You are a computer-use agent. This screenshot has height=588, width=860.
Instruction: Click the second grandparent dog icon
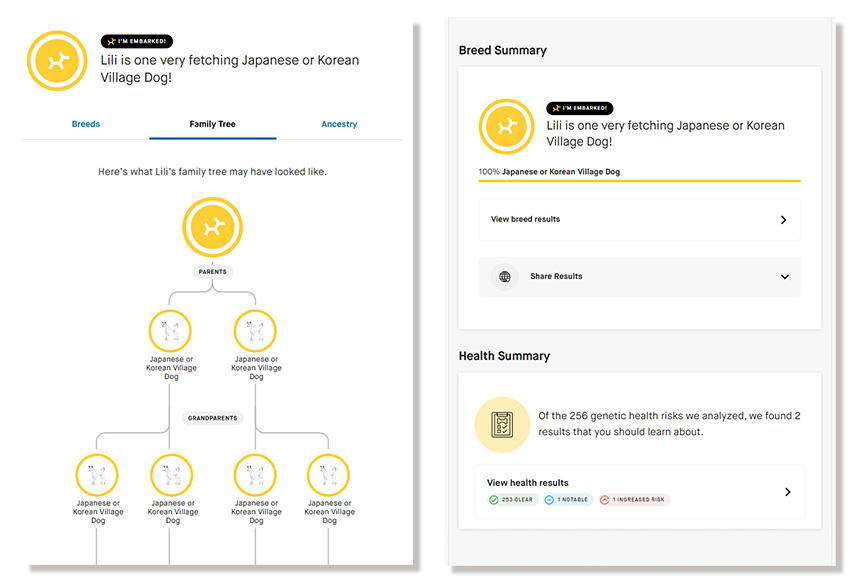point(172,475)
